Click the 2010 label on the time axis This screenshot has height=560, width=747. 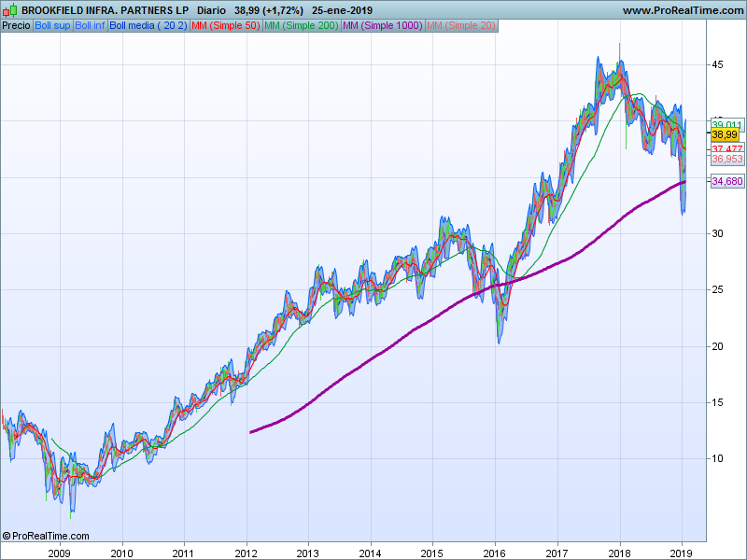[x=122, y=553]
